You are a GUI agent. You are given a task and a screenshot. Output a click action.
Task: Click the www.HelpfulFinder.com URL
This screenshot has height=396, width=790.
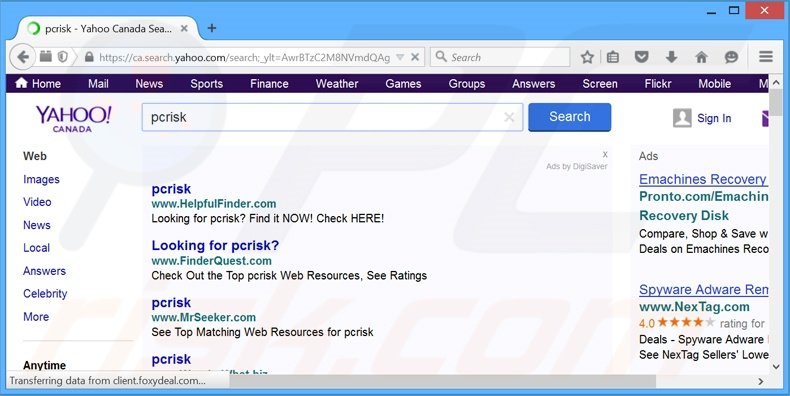[x=214, y=204]
